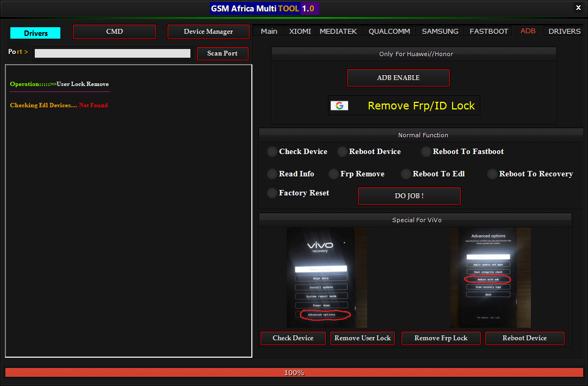
Task: Select the Check Device radio option
Action: tap(271, 151)
